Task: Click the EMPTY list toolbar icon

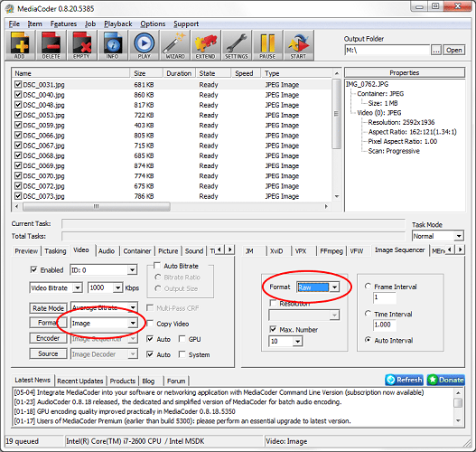Action: point(81,45)
